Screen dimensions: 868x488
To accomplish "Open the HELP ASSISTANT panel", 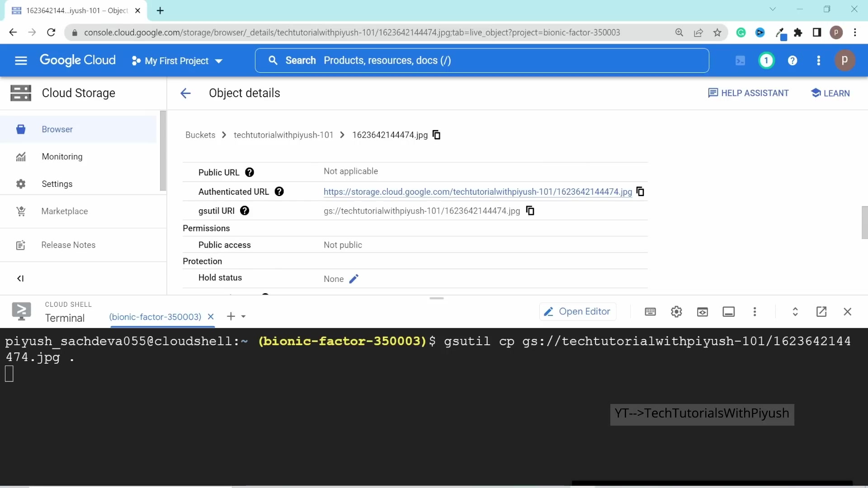I will [x=748, y=93].
